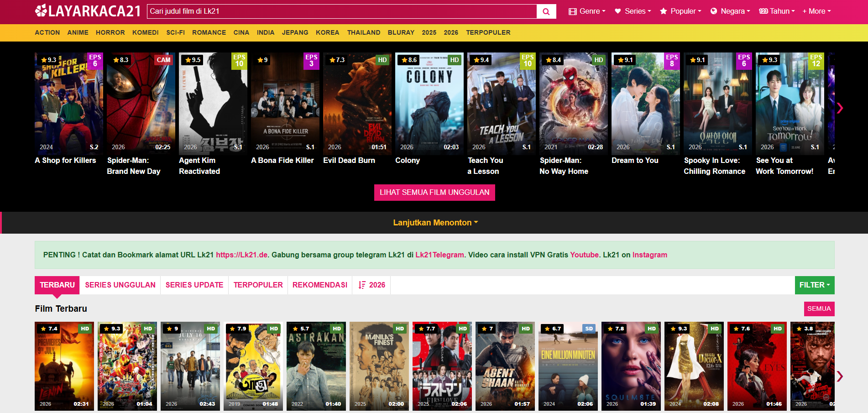The width and height of the screenshot is (868, 413).
Task: Open See You at Work Tomorrow! poster
Action: click(790, 104)
